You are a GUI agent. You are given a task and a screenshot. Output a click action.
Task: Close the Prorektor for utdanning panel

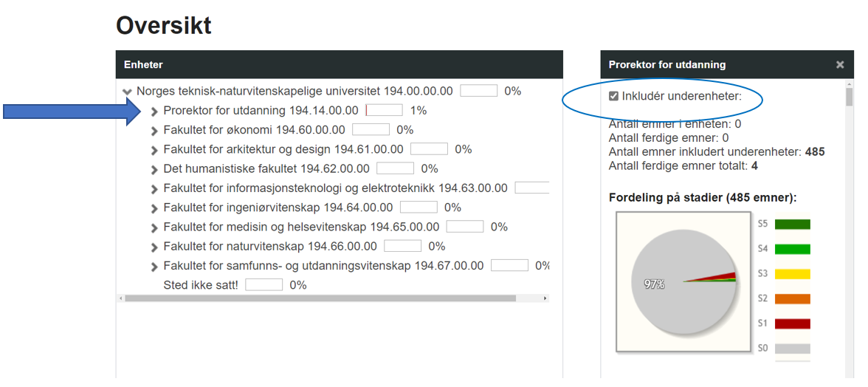(839, 65)
